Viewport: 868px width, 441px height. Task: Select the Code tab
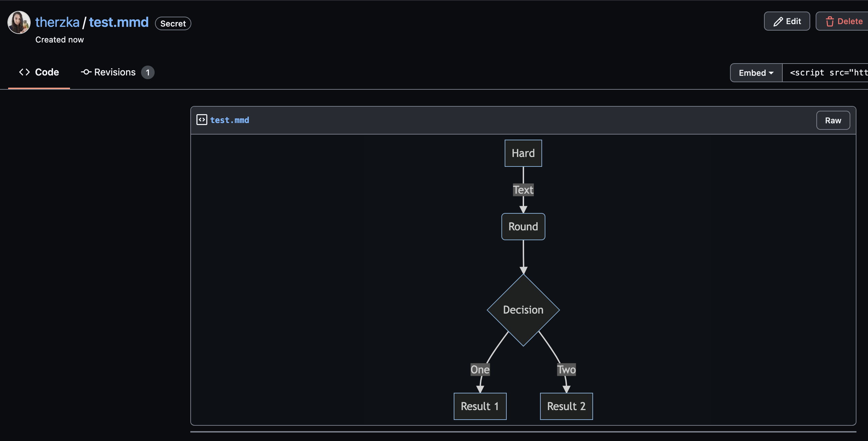pos(47,72)
